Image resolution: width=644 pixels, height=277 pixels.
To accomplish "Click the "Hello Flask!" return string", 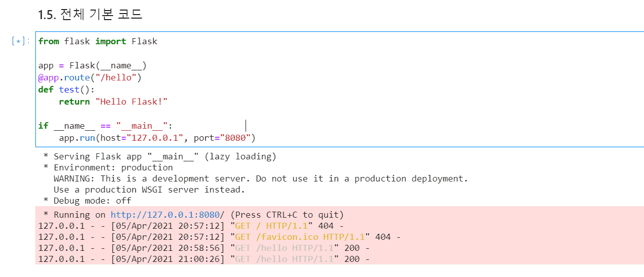I will coord(131,102).
